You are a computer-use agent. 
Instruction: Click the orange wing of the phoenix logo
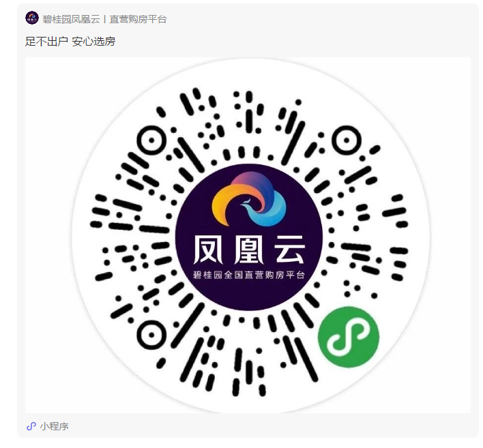228,204
